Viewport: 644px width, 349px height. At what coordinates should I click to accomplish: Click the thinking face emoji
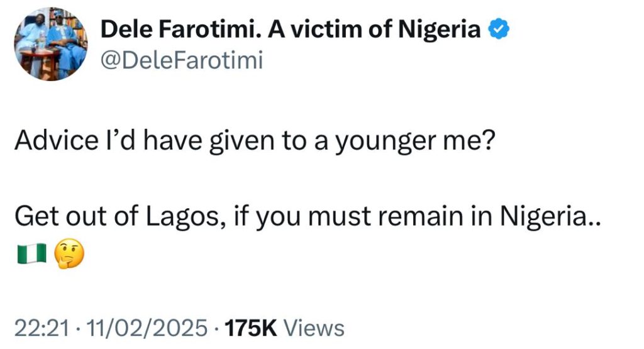[69, 253]
